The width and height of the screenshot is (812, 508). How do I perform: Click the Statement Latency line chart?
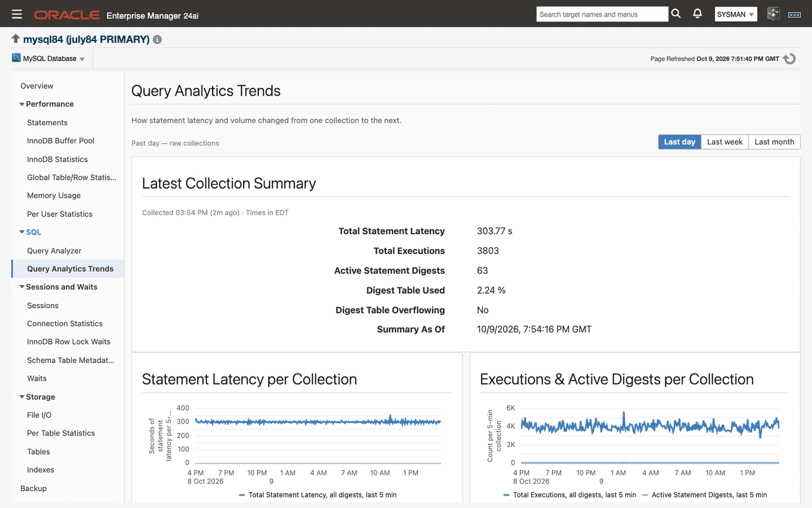coord(318,435)
